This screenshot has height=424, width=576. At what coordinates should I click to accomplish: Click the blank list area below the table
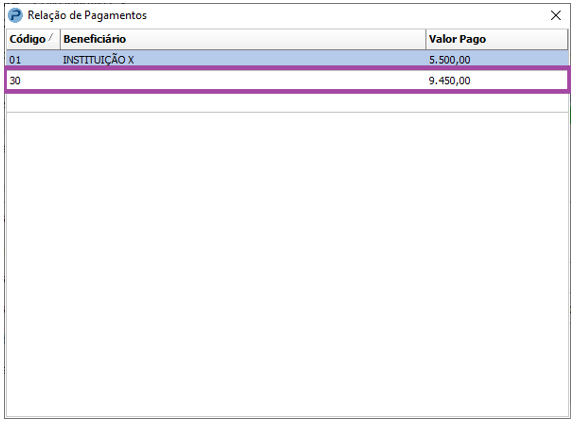288,265
